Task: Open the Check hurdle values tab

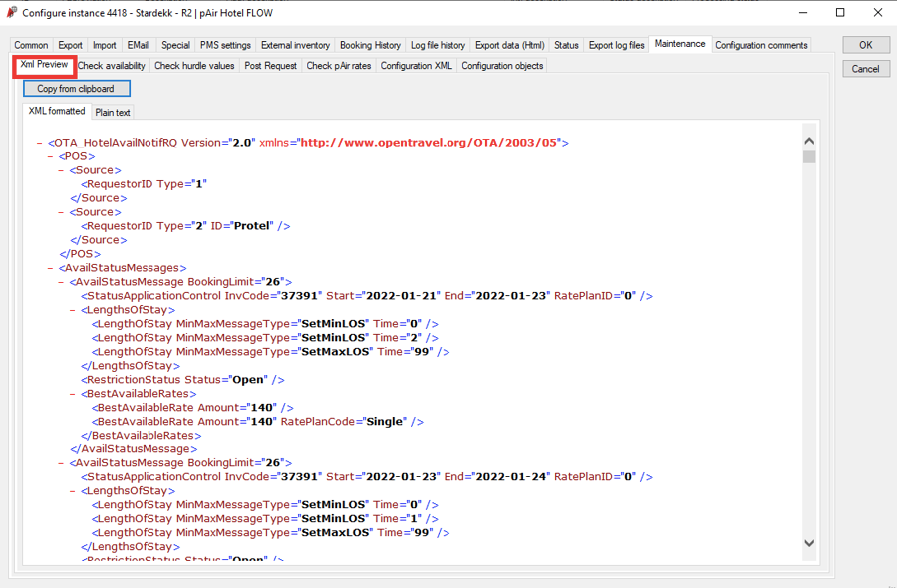Action: coord(194,66)
